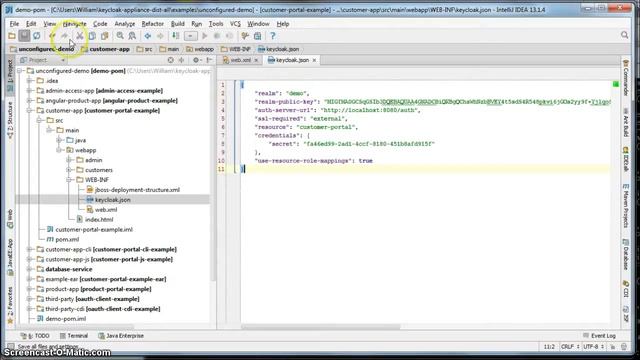Click the Save All toolbar icon
The height and width of the screenshot is (360, 640).
point(24,36)
